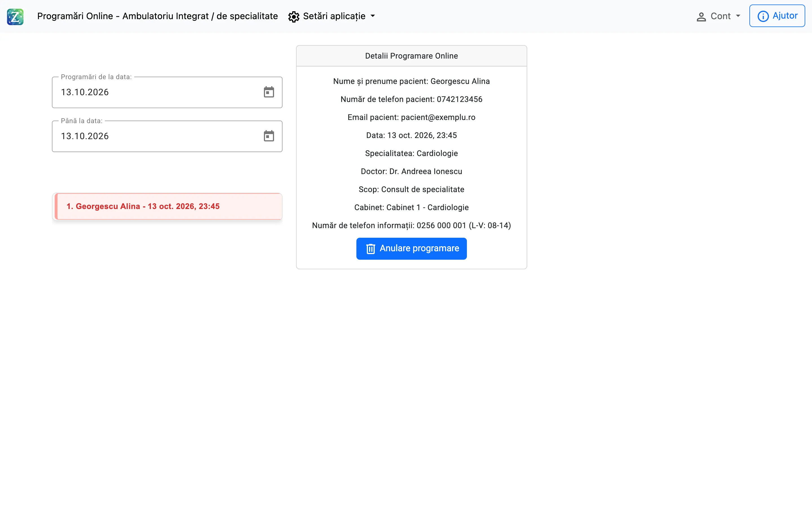This screenshot has width=812, height=507.
Task: Click the patient email pacient@exemplu.ro text
Action: 438,117
